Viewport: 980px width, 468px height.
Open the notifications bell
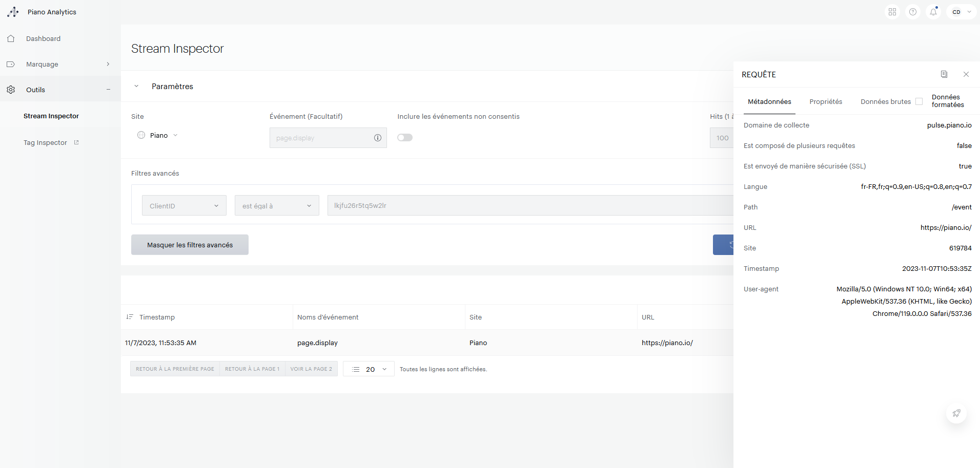(933, 12)
